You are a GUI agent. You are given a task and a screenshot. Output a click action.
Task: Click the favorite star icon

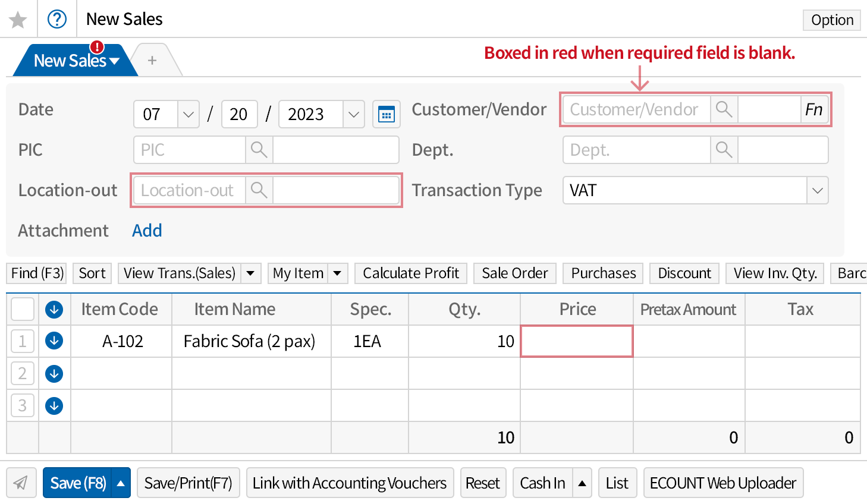click(x=18, y=20)
